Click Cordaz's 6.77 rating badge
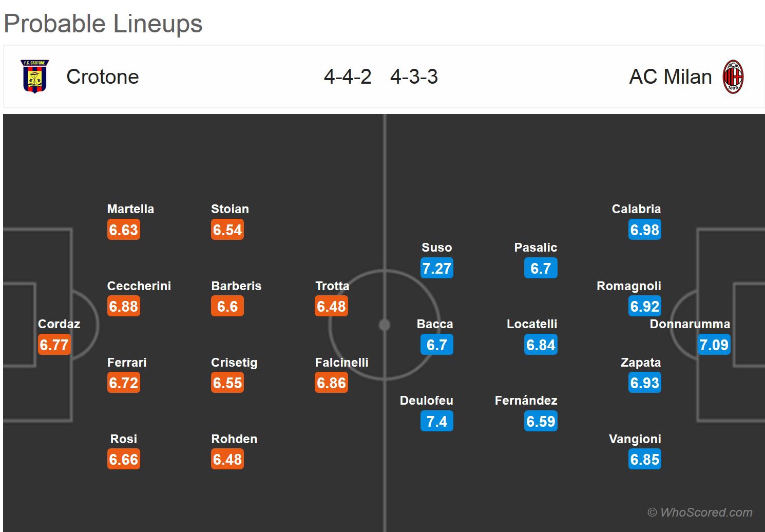765x532 pixels. click(54, 345)
